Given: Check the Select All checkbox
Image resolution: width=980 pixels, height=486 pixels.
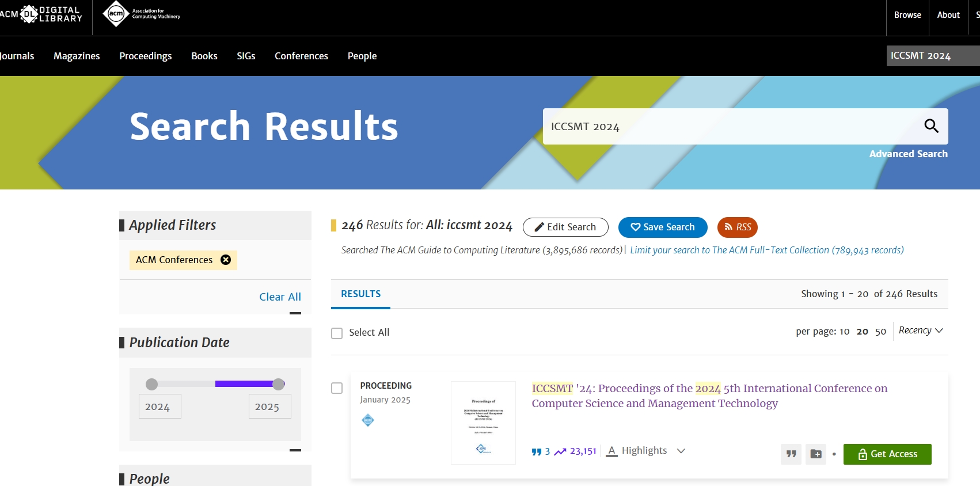Looking at the screenshot, I should pos(337,333).
